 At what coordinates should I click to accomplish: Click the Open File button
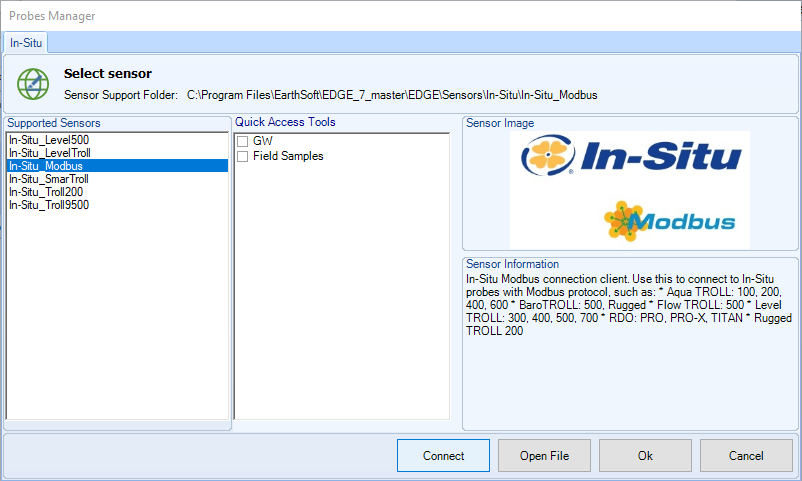point(544,455)
